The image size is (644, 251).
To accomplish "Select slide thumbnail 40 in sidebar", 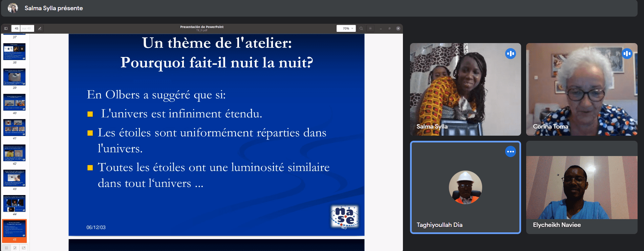I will click(x=15, y=102).
